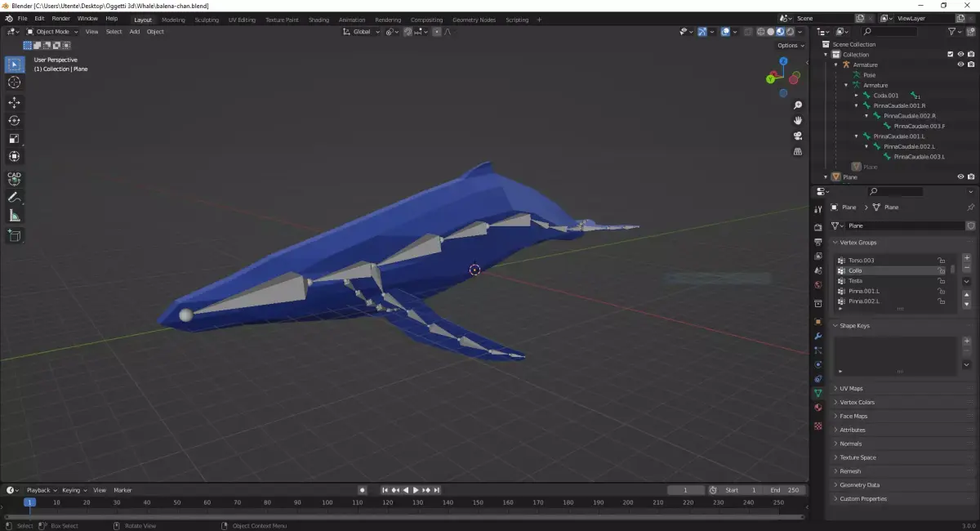This screenshot has height=531, width=980.
Task: Expand the UV Maps panel
Action: pos(851,388)
